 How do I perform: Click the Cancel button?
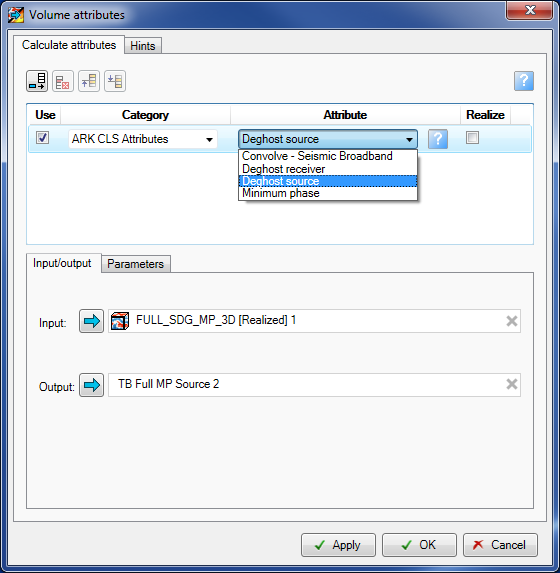pyautogui.click(x=500, y=545)
